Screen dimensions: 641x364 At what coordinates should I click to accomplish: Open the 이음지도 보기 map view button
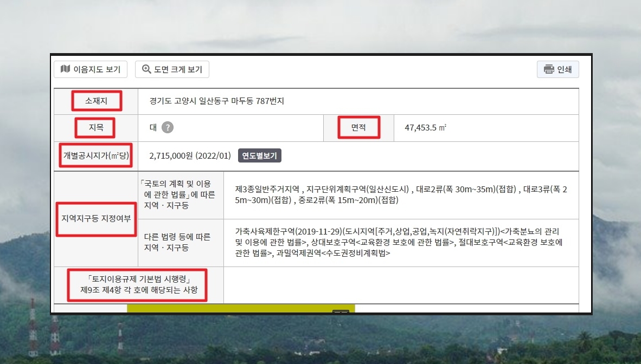click(x=91, y=69)
